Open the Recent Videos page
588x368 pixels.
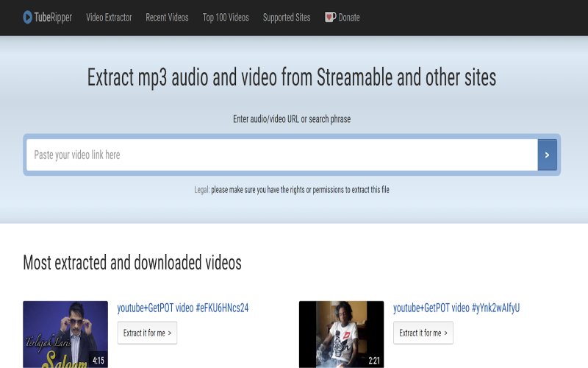click(167, 17)
